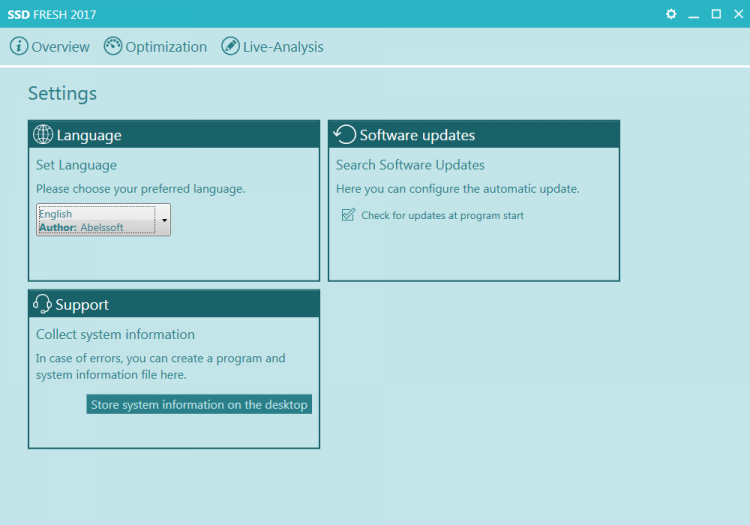Click the Settings heading text

63,94
